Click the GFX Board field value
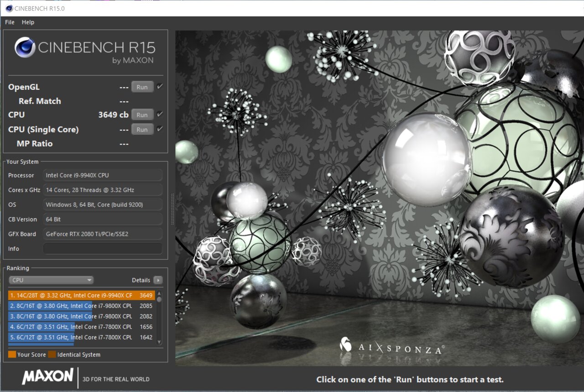 coord(103,234)
